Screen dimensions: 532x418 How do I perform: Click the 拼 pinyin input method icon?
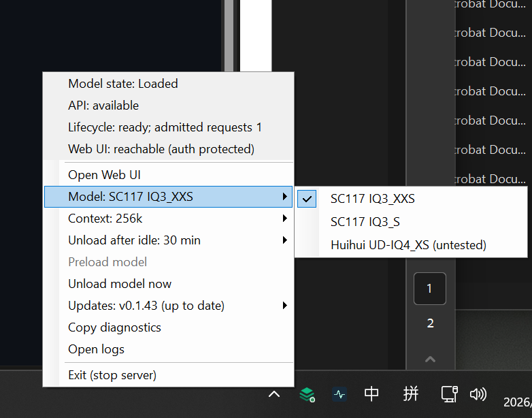point(410,394)
